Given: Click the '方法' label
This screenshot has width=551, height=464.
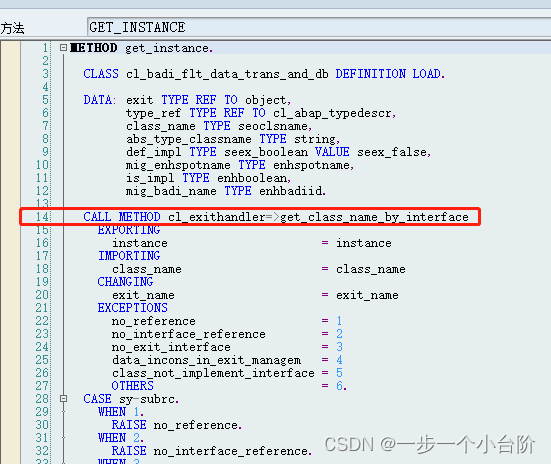Looking at the screenshot, I should point(12,28).
